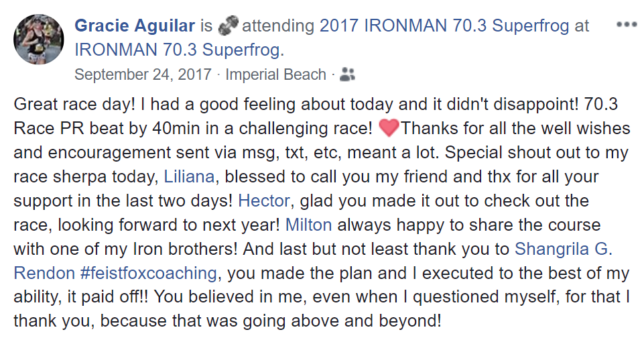Open the September 24, 2017 timestamp
This screenshot has width=644, height=340.
click(143, 75)
